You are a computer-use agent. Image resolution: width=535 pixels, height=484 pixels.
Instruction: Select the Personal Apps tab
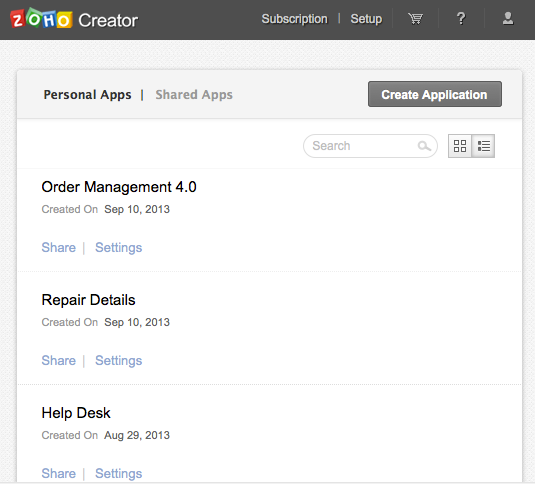(87, 95)
